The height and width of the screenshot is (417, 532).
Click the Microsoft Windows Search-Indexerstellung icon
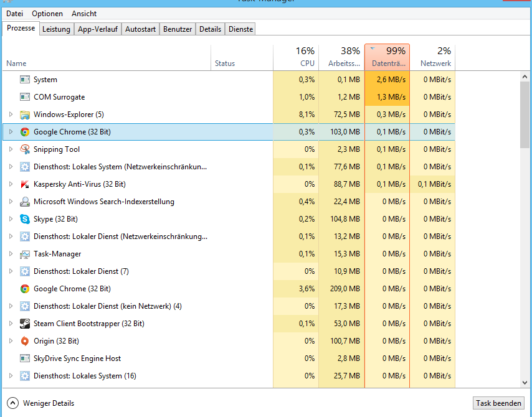(x=25, y=202)
